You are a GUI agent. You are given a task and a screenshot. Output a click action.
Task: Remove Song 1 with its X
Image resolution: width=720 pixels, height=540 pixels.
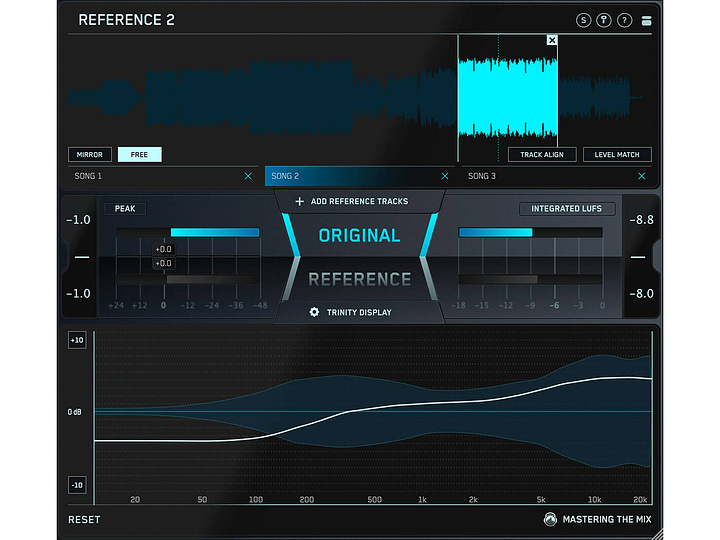click(x=248, y=176)
